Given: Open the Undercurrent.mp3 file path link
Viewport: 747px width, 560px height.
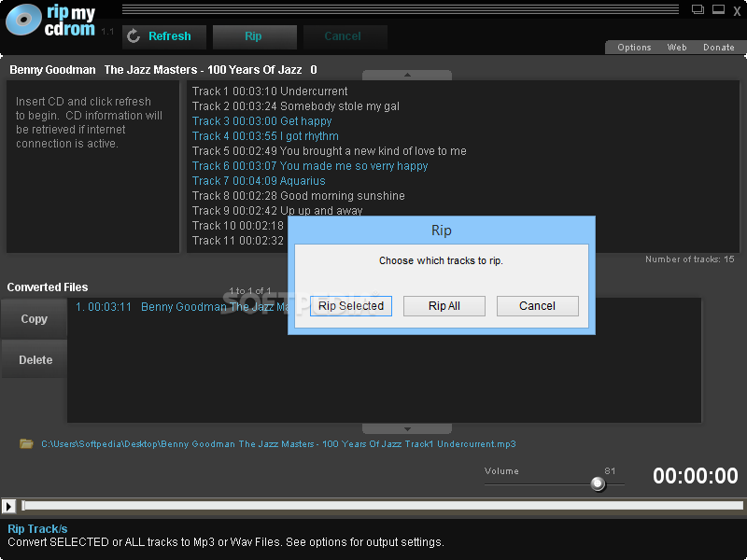Looking at the screenshot, I should pos(278,444).
